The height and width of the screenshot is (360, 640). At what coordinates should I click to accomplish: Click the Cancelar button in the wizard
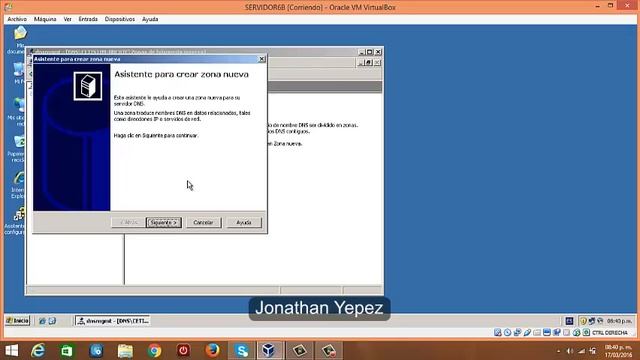pos(203,222)
